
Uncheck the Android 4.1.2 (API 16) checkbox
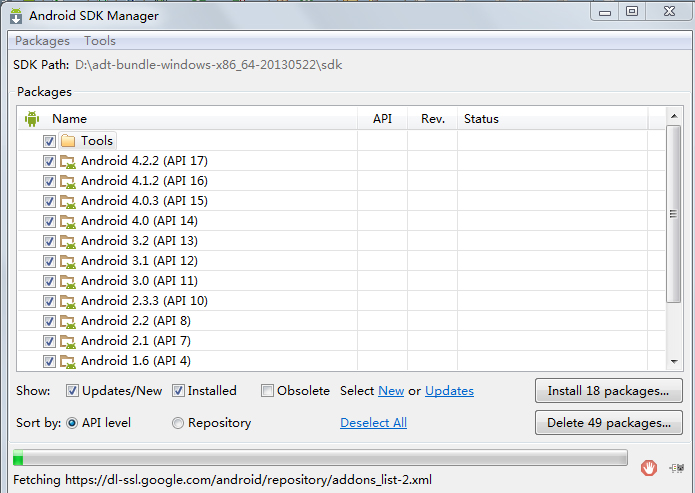coord(49,181)
